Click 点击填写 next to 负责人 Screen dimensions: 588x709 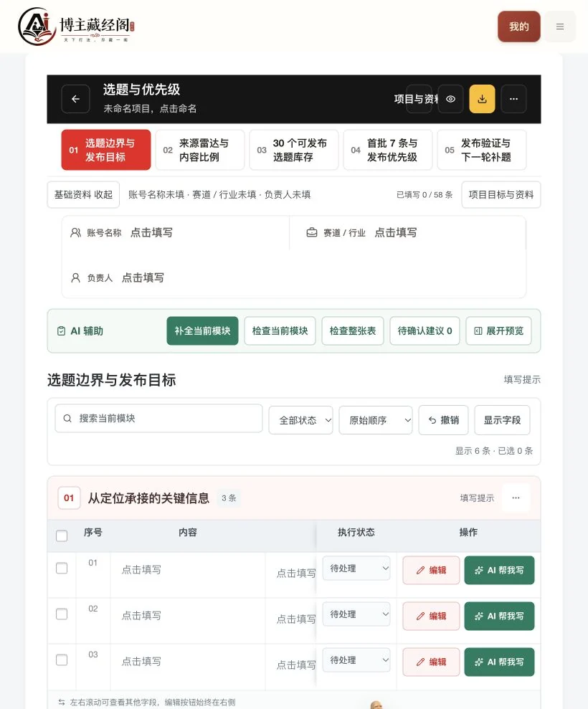[143, 277]
